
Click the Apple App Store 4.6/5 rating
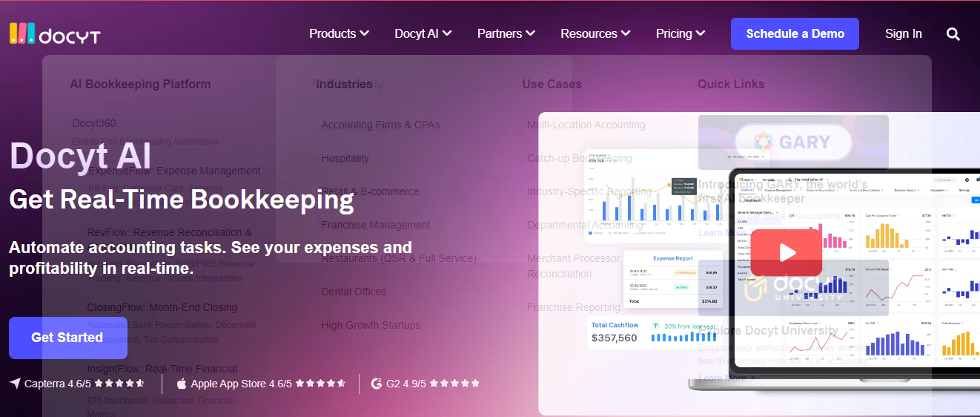241,384
